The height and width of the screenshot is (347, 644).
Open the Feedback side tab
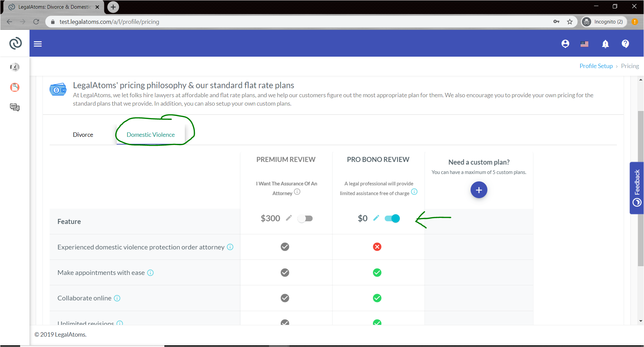tap(637, 188)
